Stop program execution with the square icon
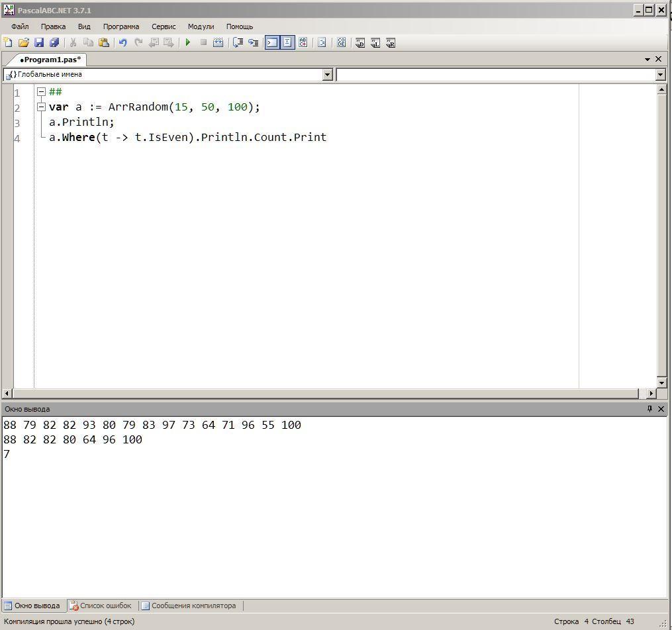Image resolution: width=672 pixels, height=630 pixels. tap(203, 42)
